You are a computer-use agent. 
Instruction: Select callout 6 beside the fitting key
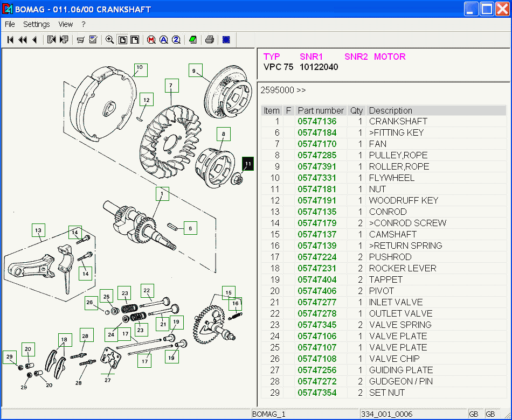(190, 228)
